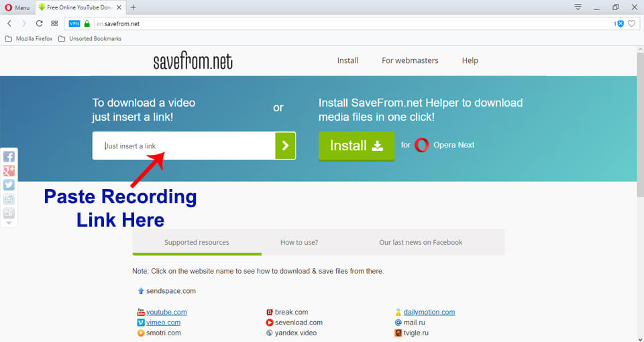Image resolution: width=644 pixels, height=342 pixels.
Task: Click the bottom share icon under Reddit
Action: click(9, 213)
